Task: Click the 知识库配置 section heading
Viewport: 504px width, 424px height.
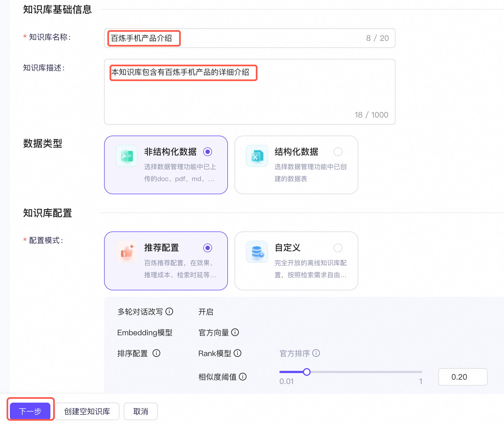Action: (x=48, y=213)
